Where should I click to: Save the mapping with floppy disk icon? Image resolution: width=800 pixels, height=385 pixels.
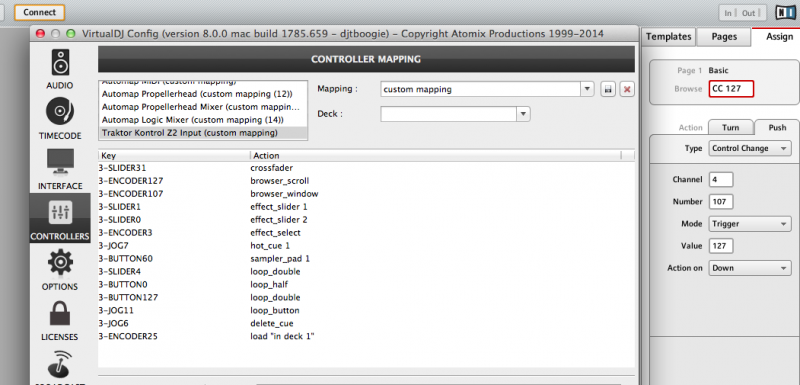tap(608, 89)
